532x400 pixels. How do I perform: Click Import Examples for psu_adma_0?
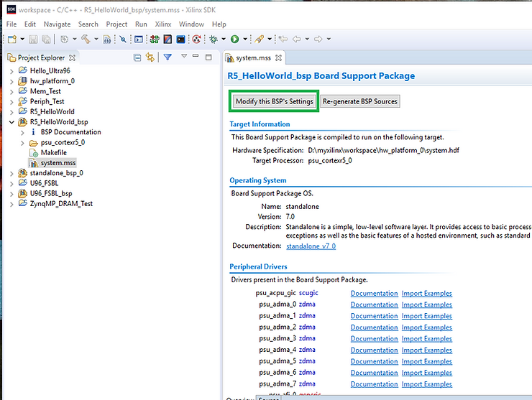click(426, 304)
